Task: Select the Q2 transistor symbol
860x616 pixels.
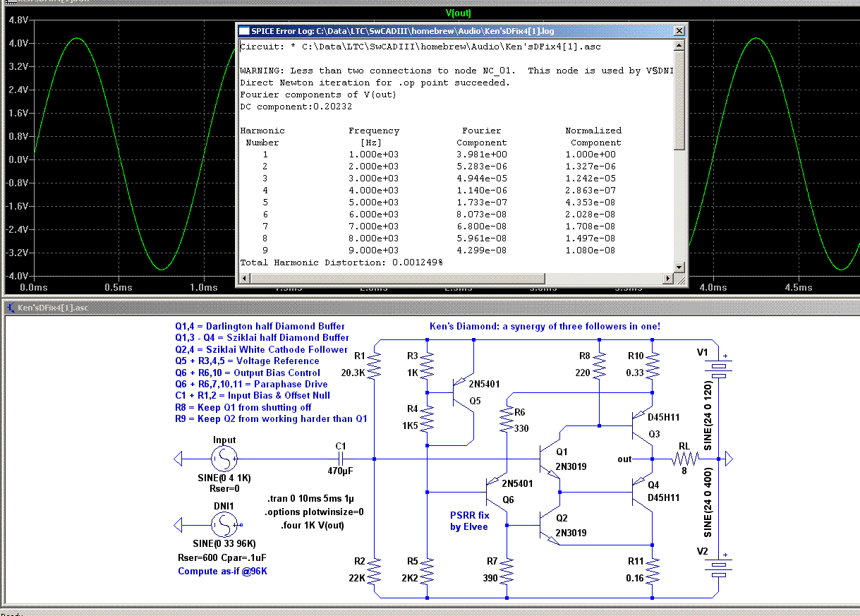Action: [550, 526]
